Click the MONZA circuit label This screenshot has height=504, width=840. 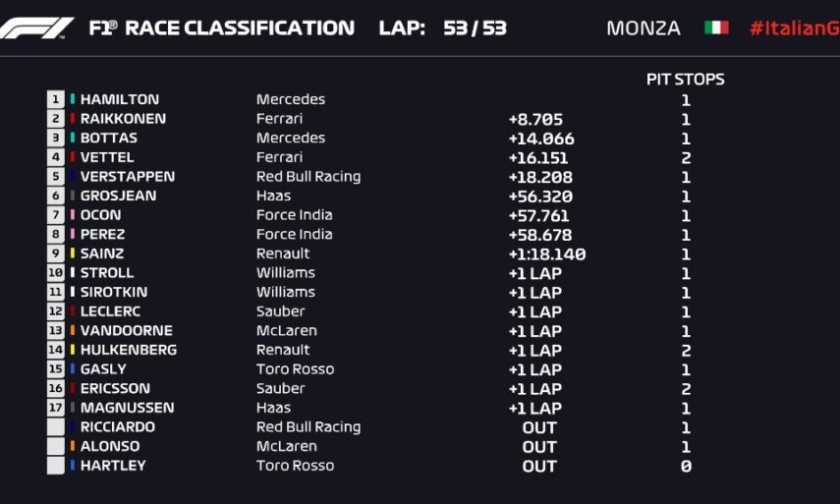(644, 28)
